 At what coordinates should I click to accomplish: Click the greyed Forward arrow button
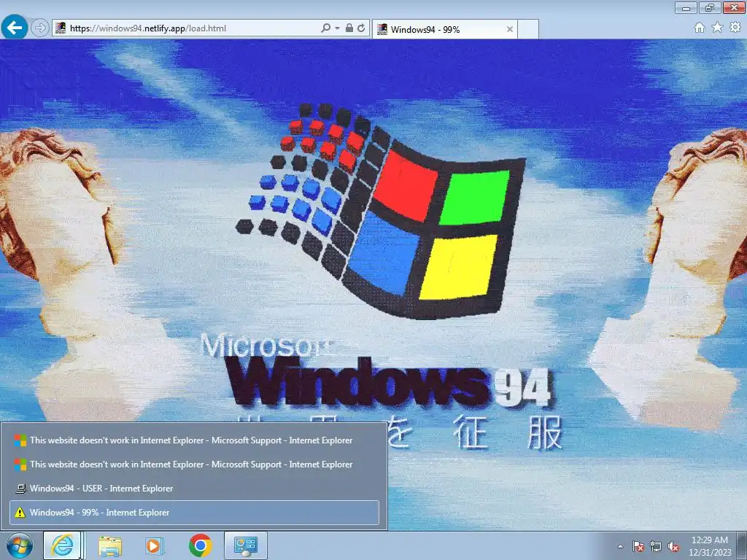pos(40,28)
